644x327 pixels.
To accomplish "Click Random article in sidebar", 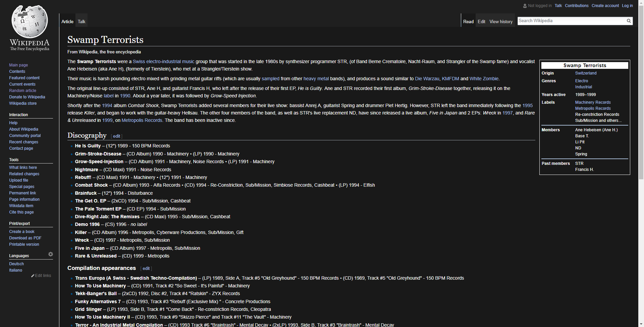I will [22, 91].
